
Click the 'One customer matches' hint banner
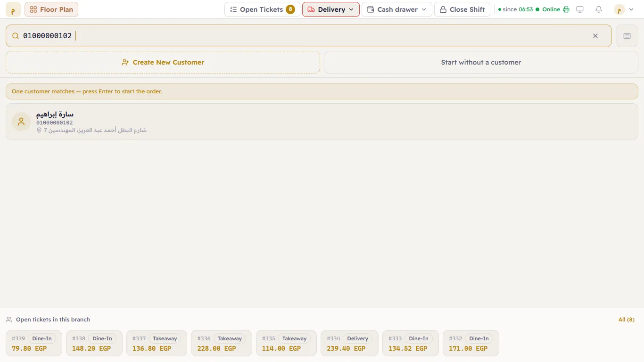coord(322,91)
